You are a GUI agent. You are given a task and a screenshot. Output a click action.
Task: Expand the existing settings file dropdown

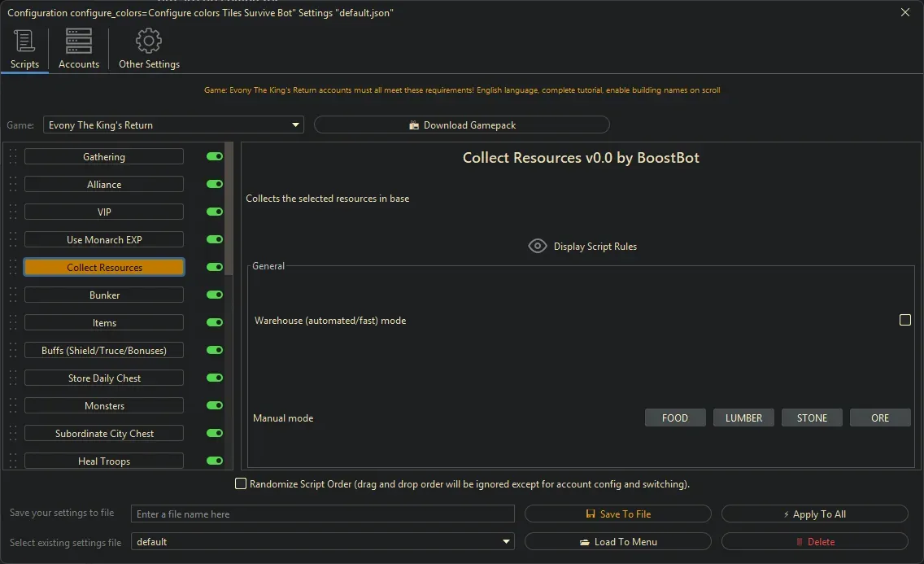[506, 541]
